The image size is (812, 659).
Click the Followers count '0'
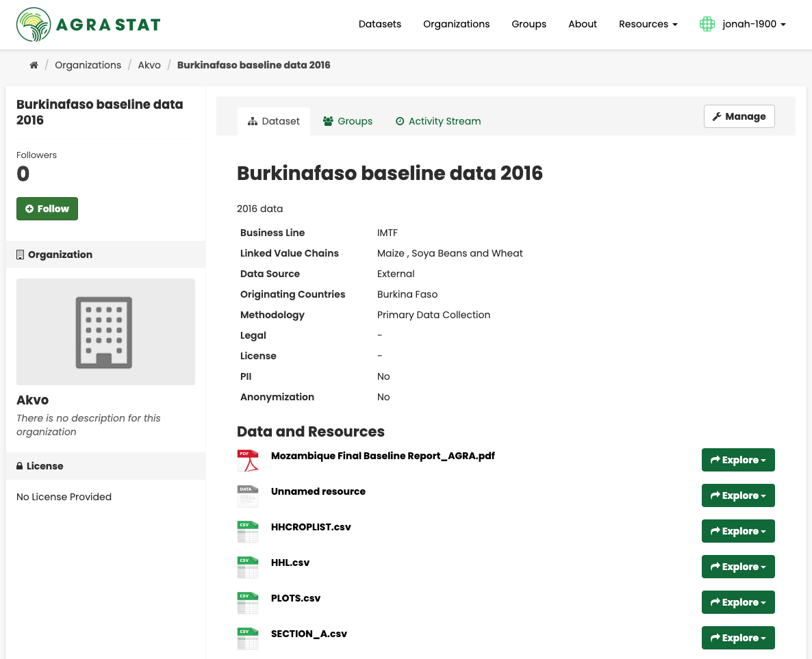coord(23,174)
